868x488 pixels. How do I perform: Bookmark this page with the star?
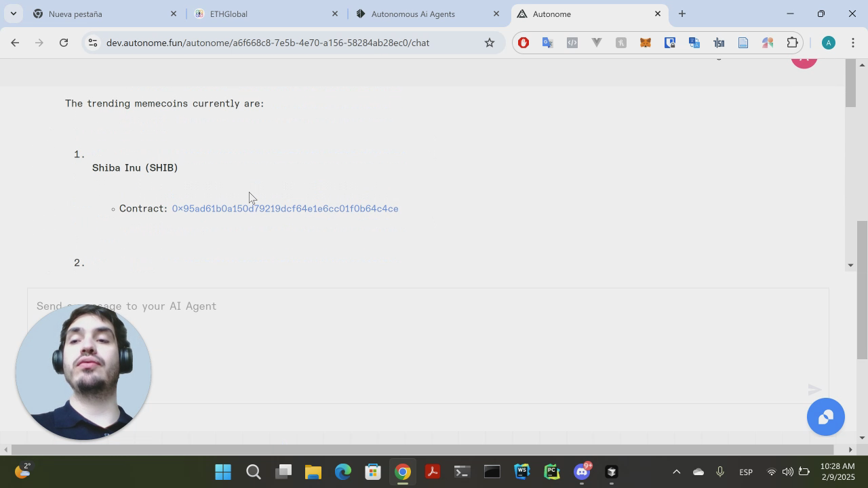point(490,43)
